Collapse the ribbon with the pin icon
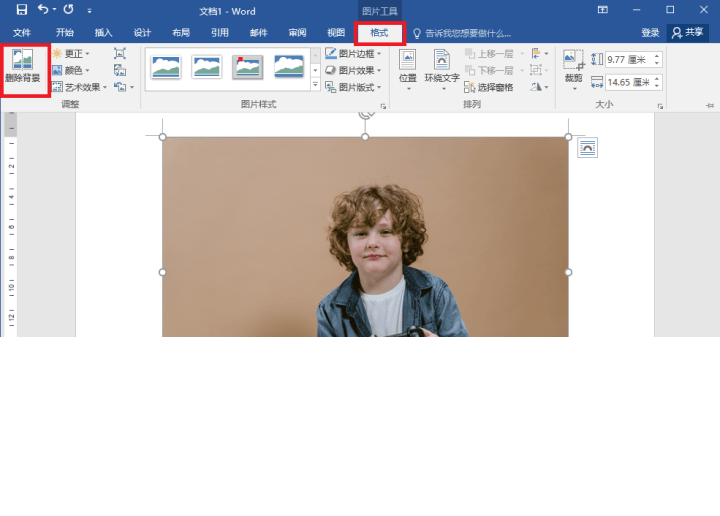The image size is (720, 516). tap(710, 106)
